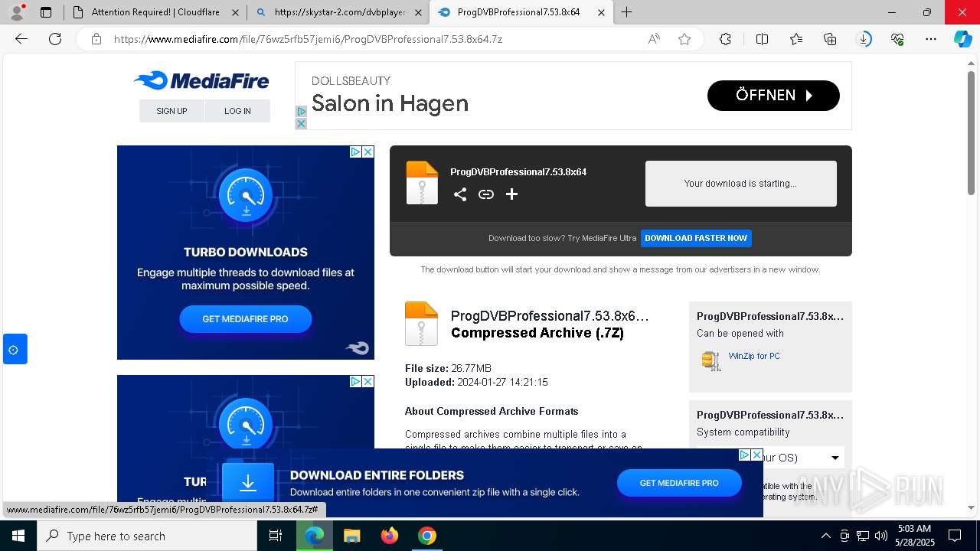The image size is (980, 551).
Task: Toggle split screen view icon
Action: [762, 39]
